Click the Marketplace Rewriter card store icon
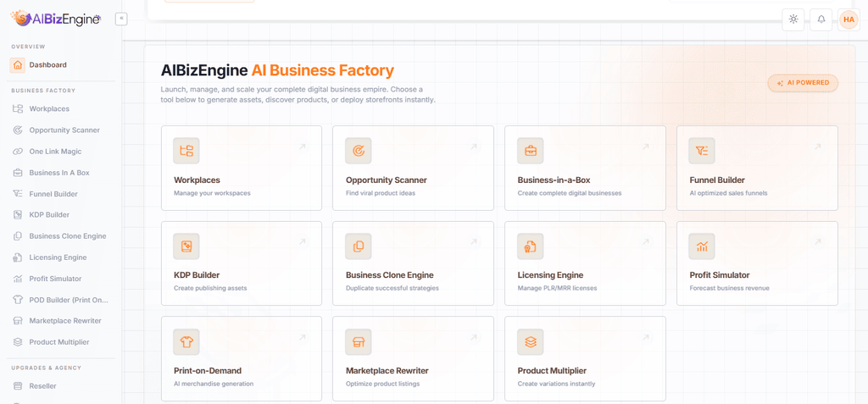868x404 pixels. pyautogui.click(x=359, y=342)
